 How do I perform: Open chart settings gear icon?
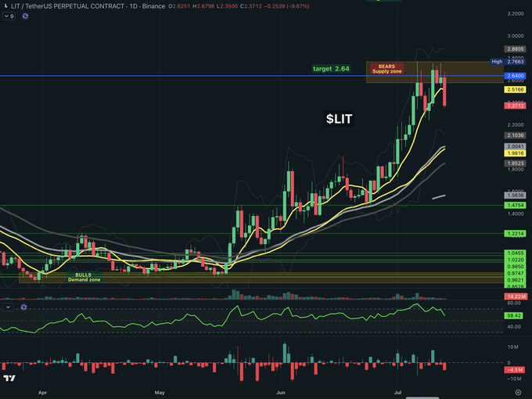pos(518,392)
